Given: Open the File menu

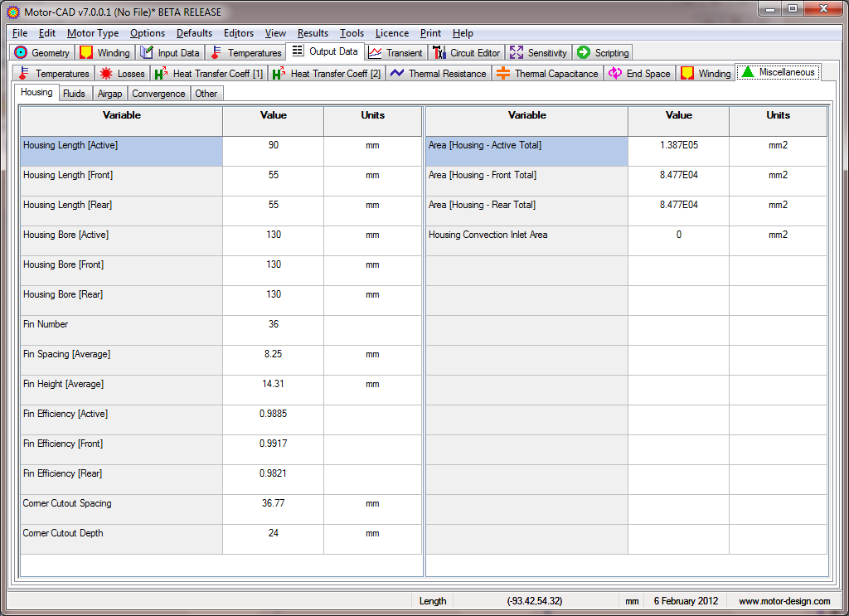Looking at the screenshot, I should (x=20, y=33).
